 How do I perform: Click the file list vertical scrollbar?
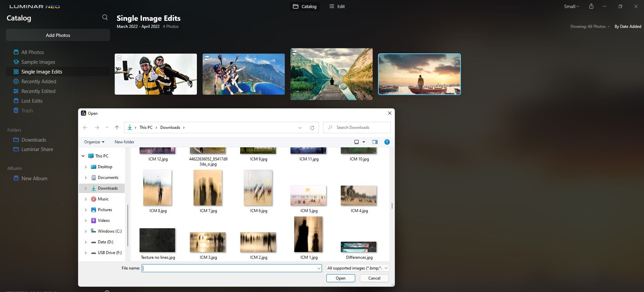(392, 206)
